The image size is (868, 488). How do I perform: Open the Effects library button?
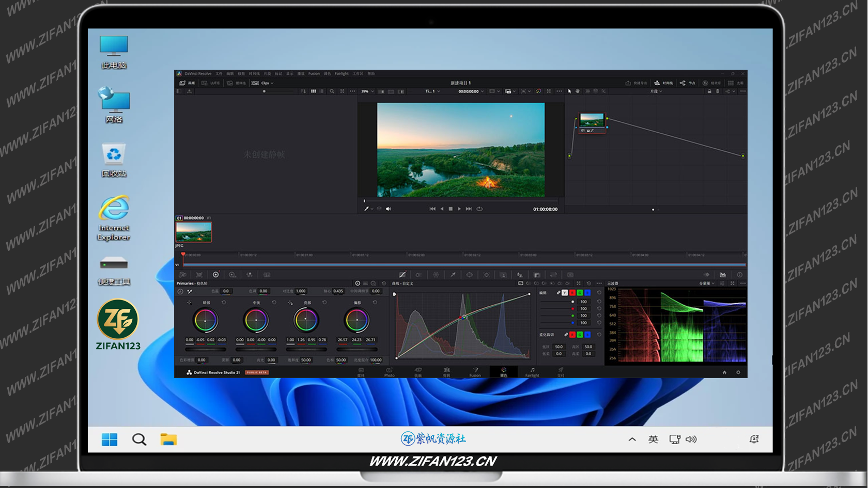[x=711, y=83]
